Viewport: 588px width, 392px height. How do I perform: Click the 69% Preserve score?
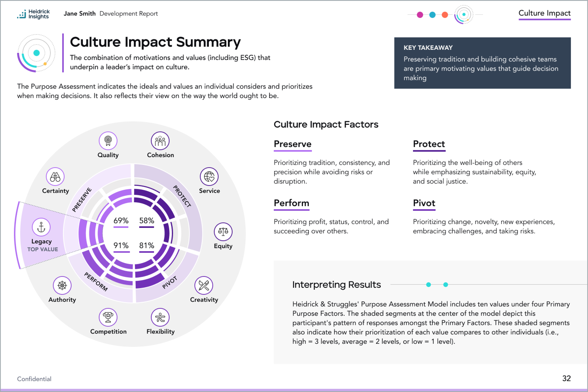click(121, 221)
